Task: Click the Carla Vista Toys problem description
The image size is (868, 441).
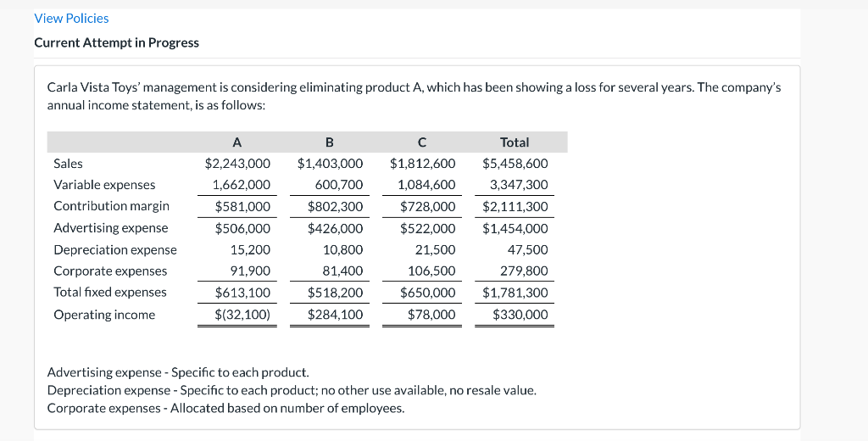Action: point(414,96)
